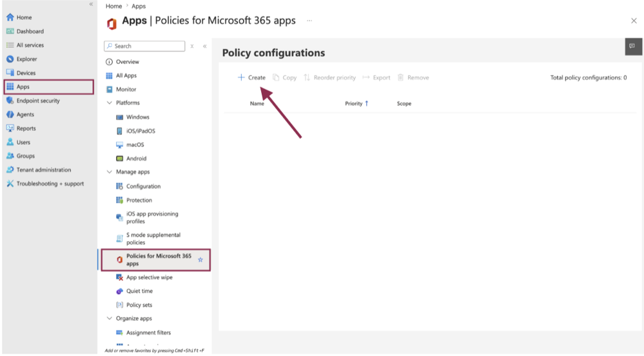Open the Agents icon in the sidebar

point(10,114)
